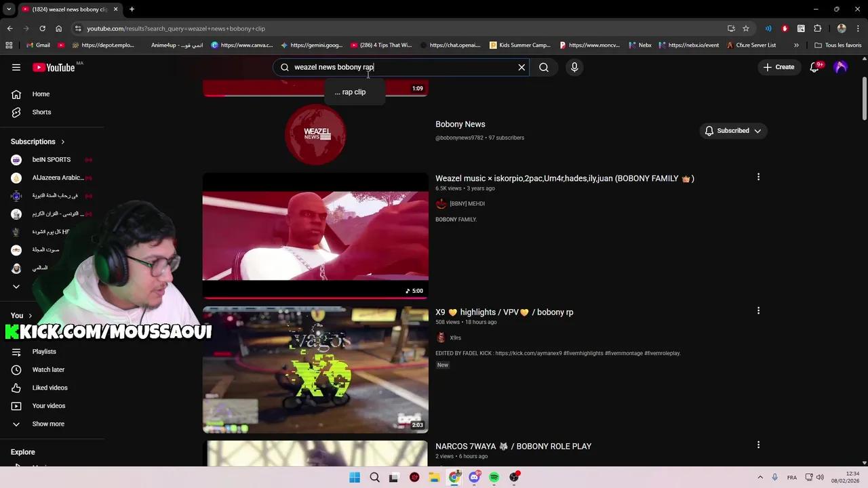The image size is (868, 488).
Task: Show overflow bookmarks with the double chevron
Action: click(x=796, y=45)
